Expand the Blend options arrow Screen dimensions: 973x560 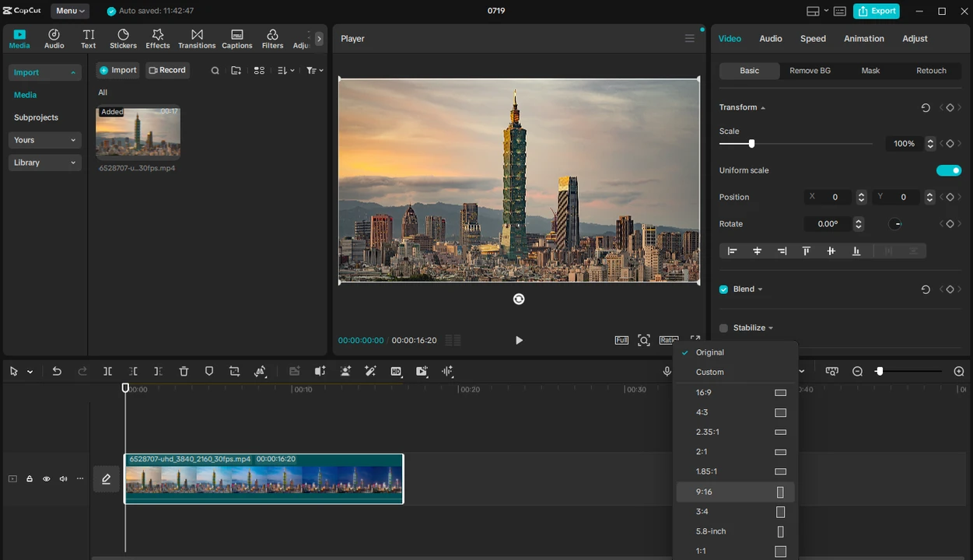pyautogui.click(x=760, y=289)
